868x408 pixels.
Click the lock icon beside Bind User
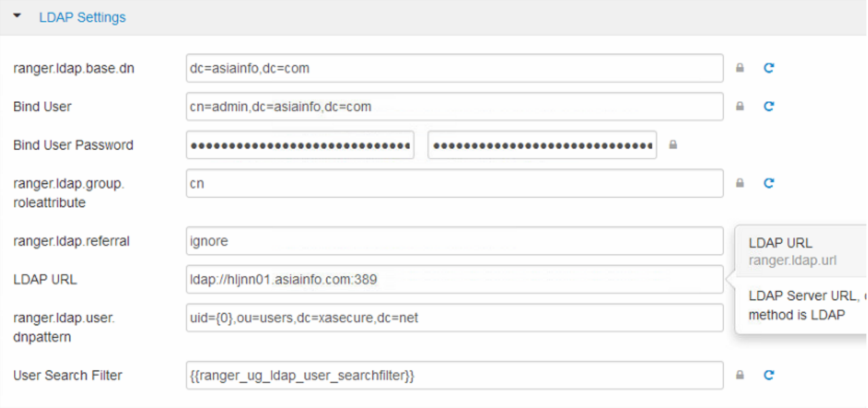coord(740,106)
